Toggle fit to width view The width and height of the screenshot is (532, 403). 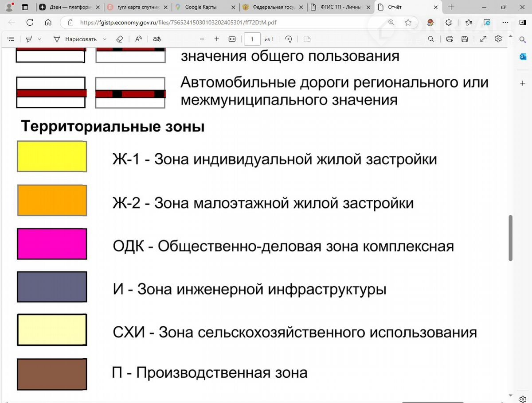232,39
